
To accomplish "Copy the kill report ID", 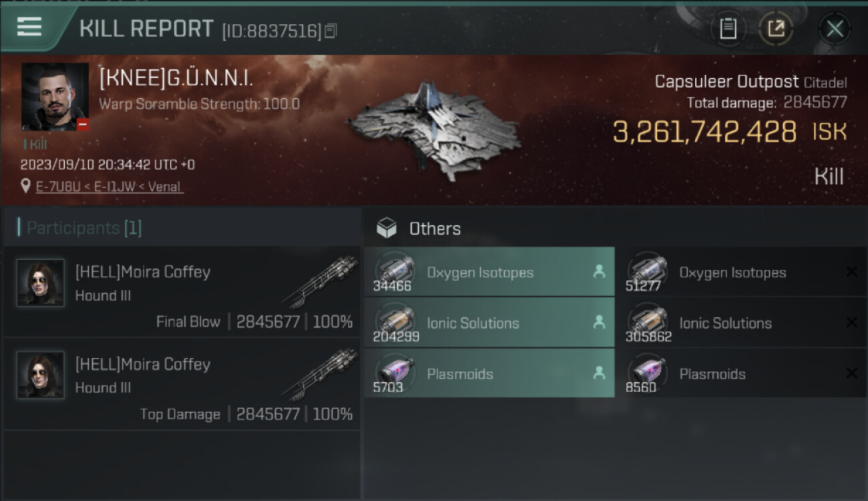I will (x=331, y=31).
